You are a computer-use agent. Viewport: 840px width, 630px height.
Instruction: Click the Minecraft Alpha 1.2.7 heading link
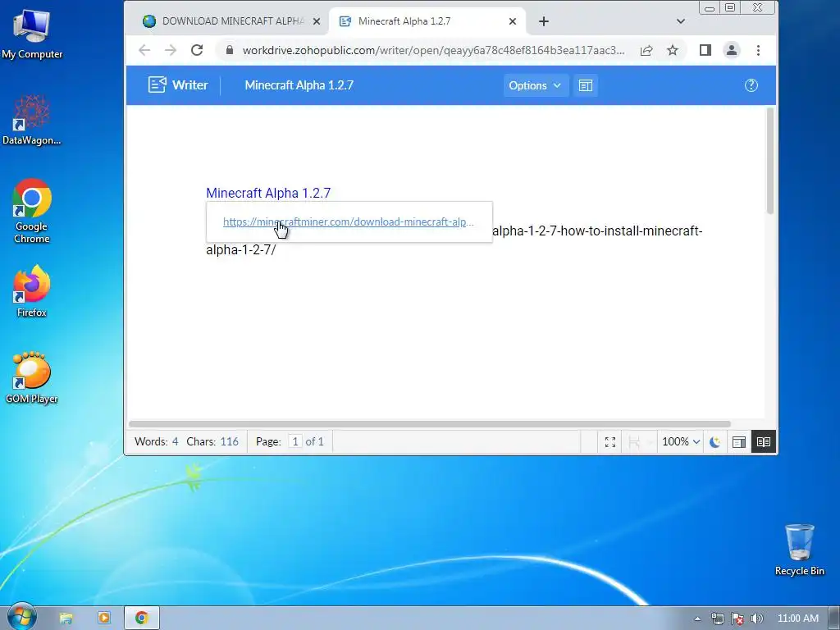coord(268,193)
